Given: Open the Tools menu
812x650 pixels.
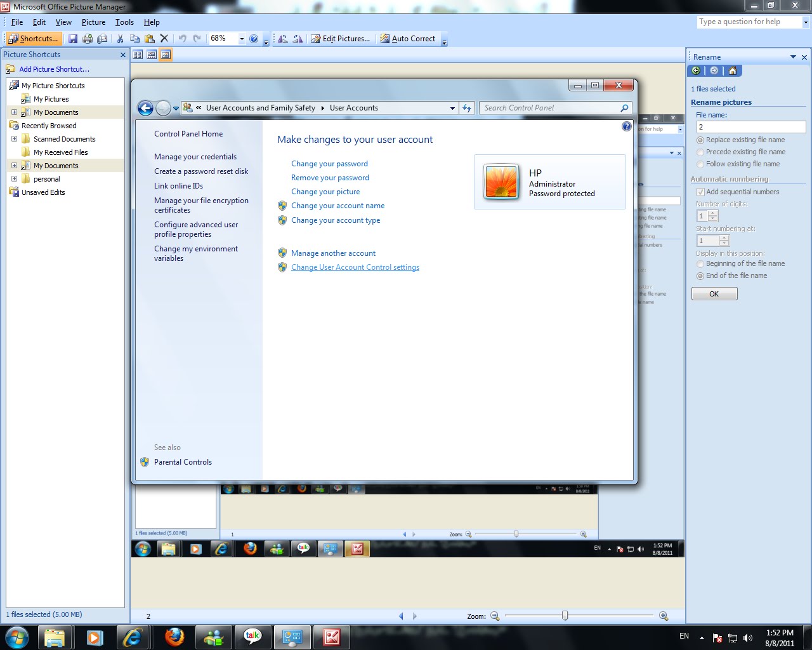Looking at the screenshot, I should click(x=124, y=22).
